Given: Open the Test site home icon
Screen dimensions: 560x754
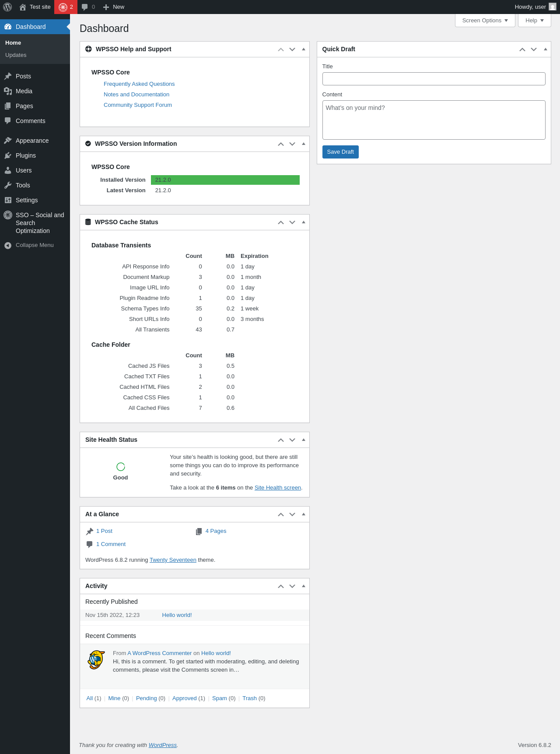Looking at the screenshot, I should (x=23, y=7).
